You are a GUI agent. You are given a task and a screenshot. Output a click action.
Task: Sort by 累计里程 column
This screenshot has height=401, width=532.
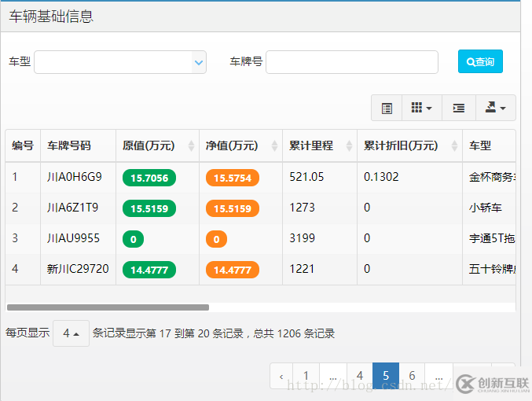[x=320, y=145]
